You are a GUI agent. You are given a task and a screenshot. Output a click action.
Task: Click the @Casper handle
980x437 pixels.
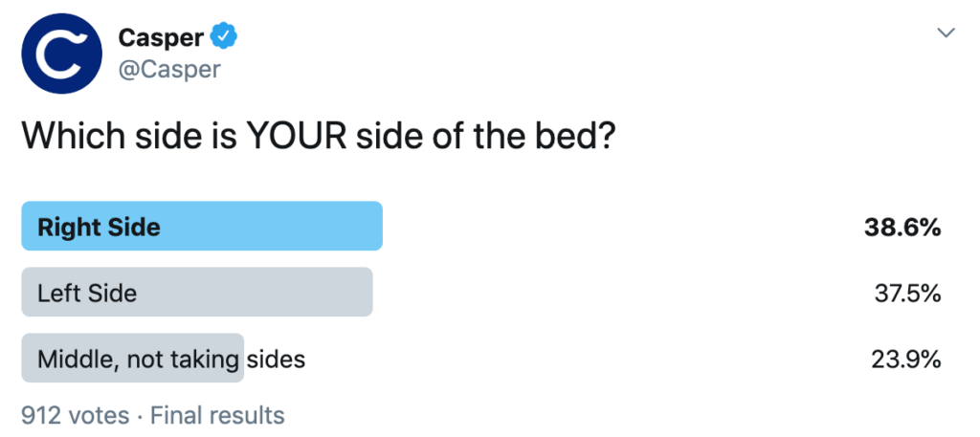click(168, 70)
